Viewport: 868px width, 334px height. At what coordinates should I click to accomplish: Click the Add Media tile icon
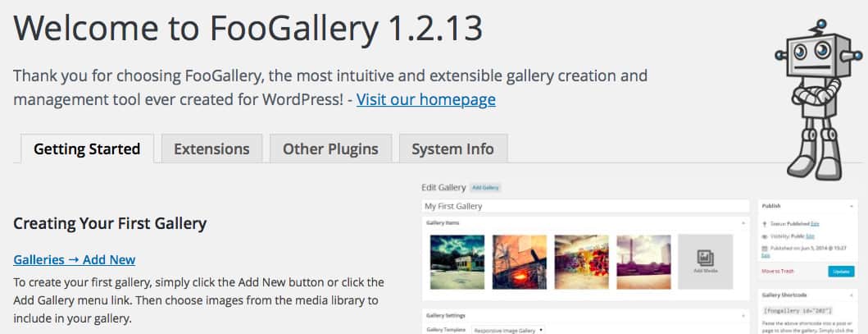(706, 256)
